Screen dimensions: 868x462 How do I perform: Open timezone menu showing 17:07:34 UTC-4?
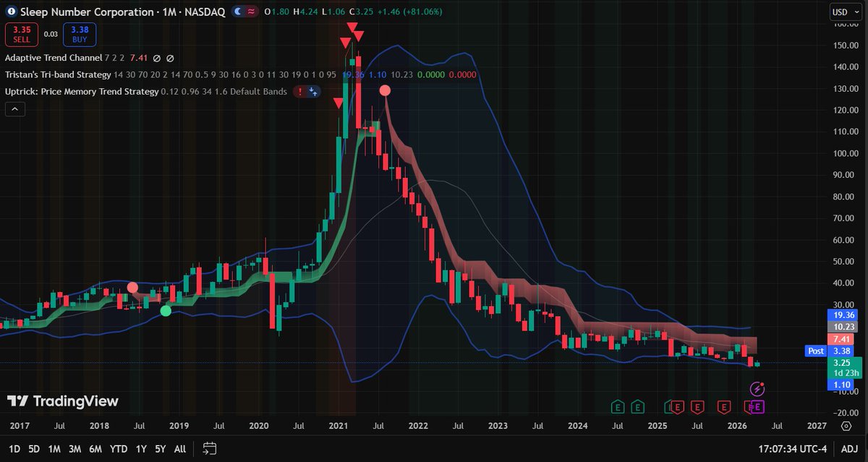point(792,448)
